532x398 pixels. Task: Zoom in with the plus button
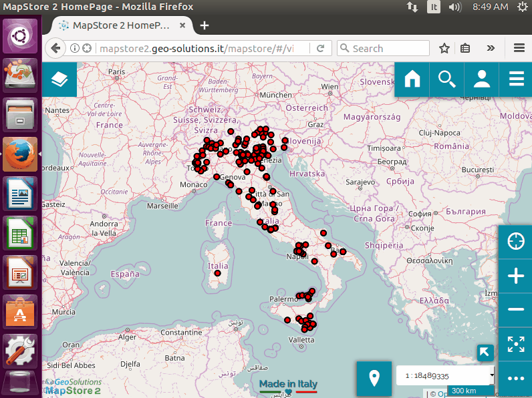point(516,276)
